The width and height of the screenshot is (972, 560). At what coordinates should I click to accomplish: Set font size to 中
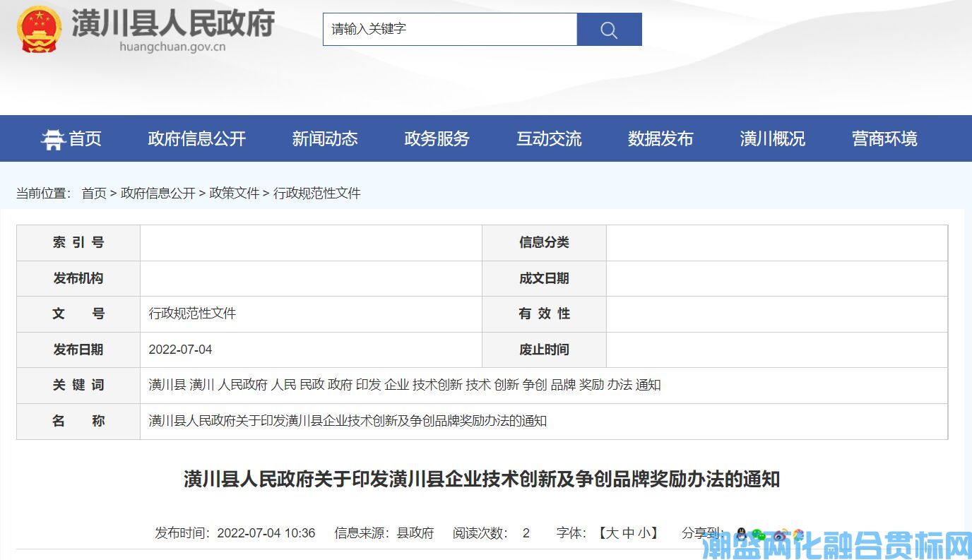[628, 533]
